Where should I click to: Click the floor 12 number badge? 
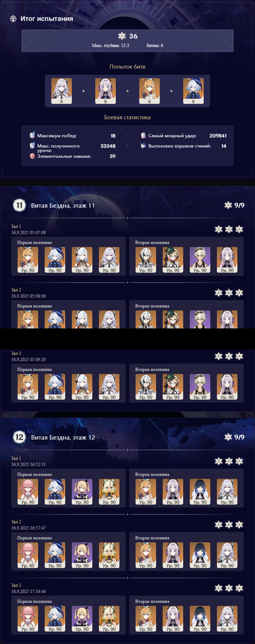19,437
